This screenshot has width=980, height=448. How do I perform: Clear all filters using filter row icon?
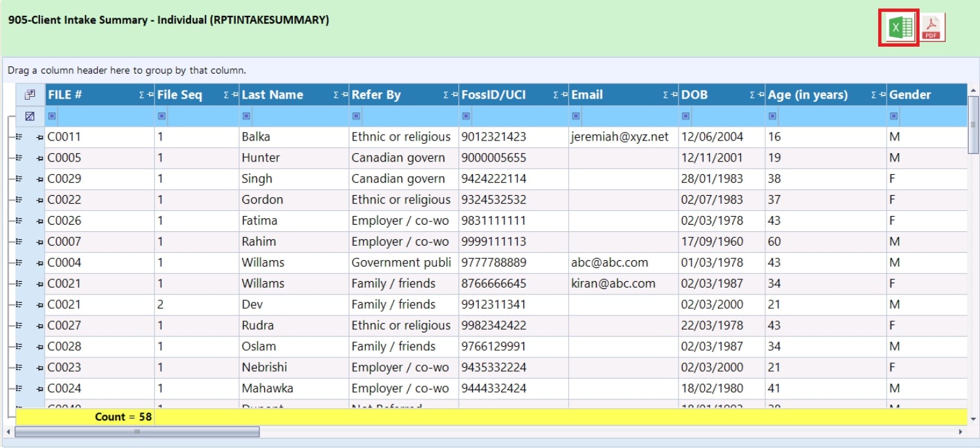click(30, 116)
